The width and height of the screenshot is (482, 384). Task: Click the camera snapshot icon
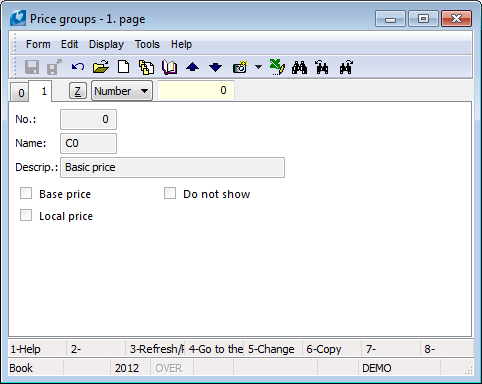click(240, 67)
